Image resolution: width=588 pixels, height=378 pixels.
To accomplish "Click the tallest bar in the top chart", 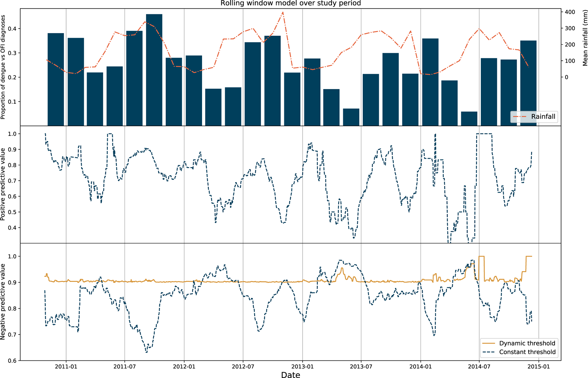I will 154,70.
